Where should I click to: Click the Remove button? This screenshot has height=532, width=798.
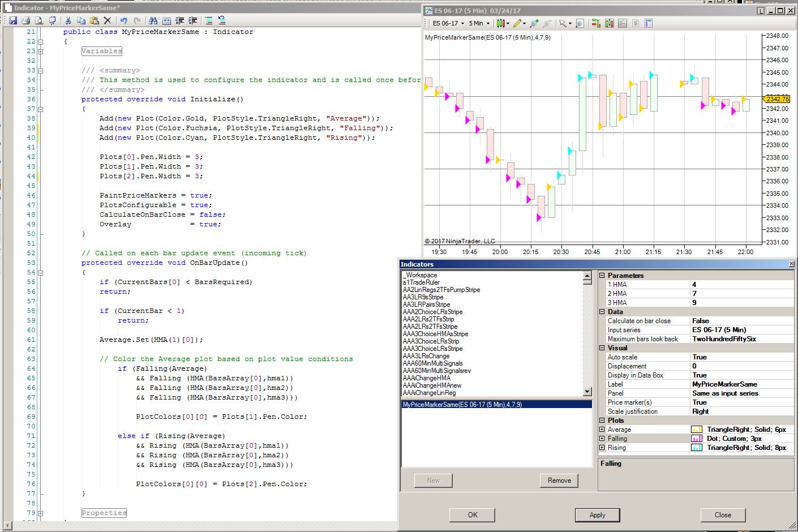pyautogui.click(x=559, y=480)
